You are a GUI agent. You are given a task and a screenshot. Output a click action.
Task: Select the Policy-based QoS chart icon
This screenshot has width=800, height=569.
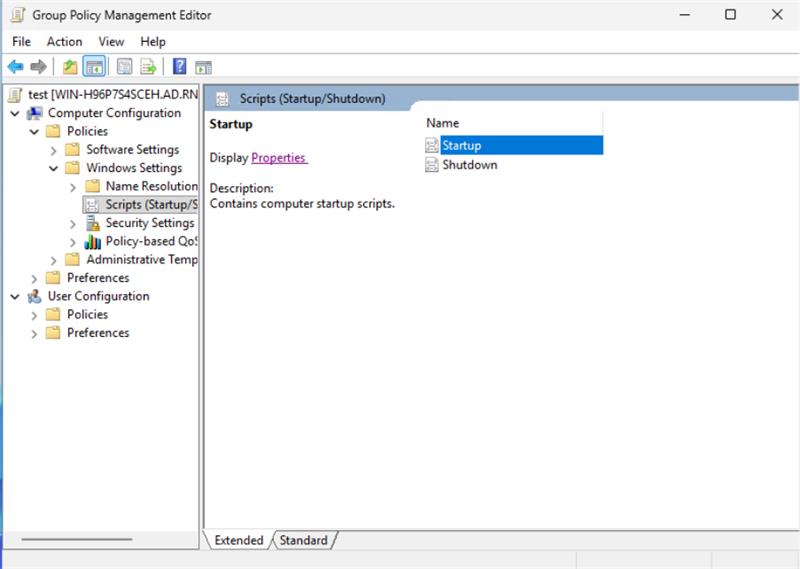(x=93, y=241)
